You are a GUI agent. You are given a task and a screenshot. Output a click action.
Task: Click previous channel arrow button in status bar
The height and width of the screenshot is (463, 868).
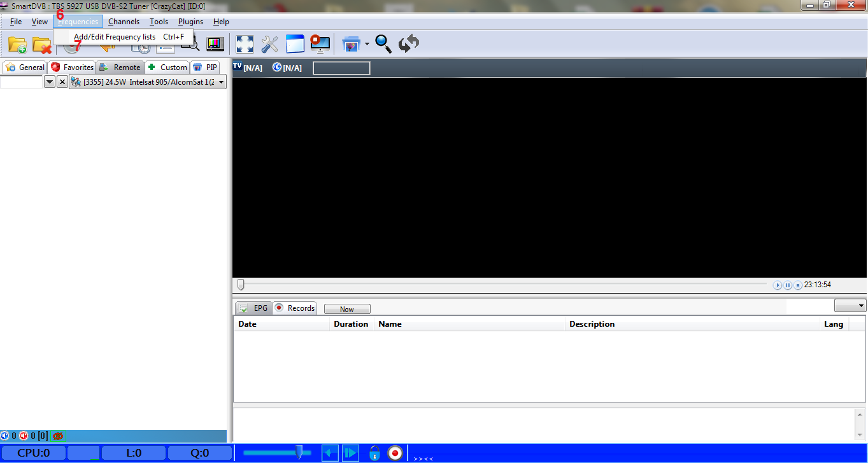point(330,453)
